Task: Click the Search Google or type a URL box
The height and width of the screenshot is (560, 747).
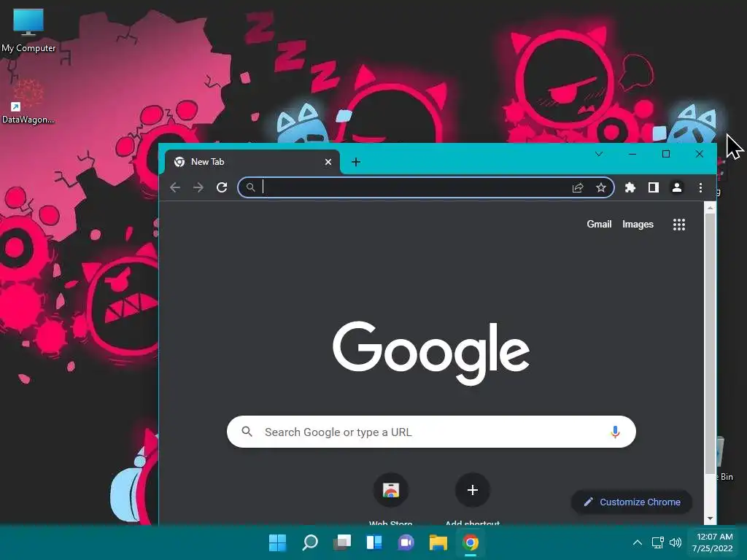Action: pyautogui.click(x=431, y=432)
